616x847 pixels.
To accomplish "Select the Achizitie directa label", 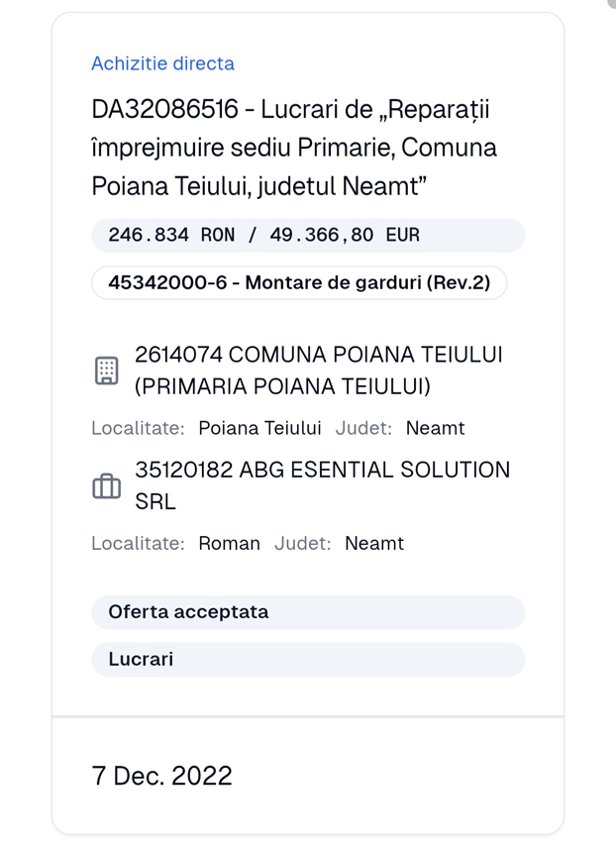I will click(x=162, y=63).
